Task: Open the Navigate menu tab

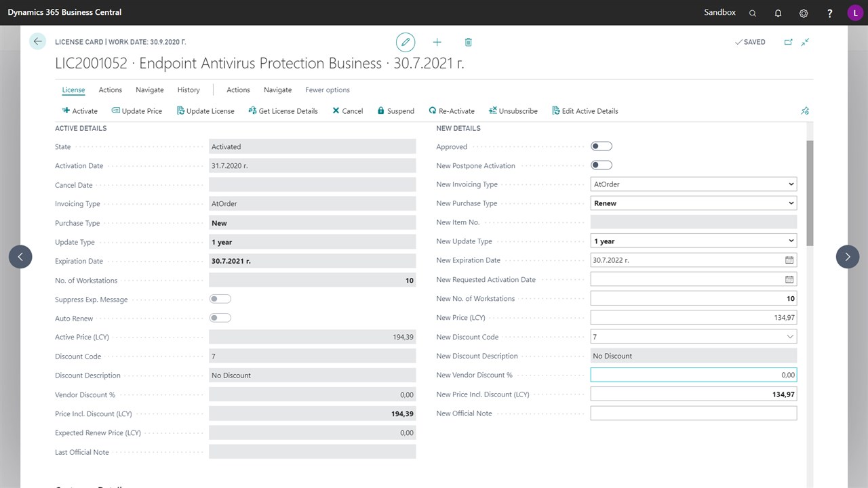Action: point(149,89)
